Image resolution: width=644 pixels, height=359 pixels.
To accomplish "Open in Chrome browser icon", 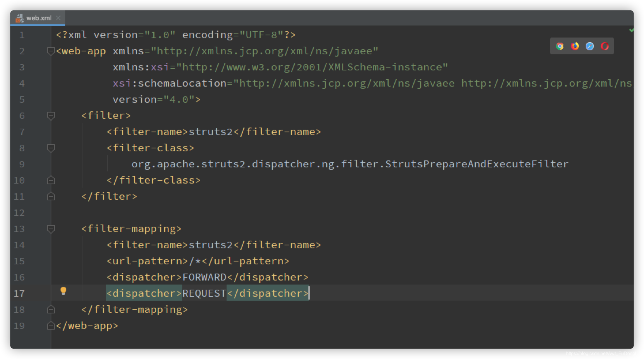I will (560, 46).
